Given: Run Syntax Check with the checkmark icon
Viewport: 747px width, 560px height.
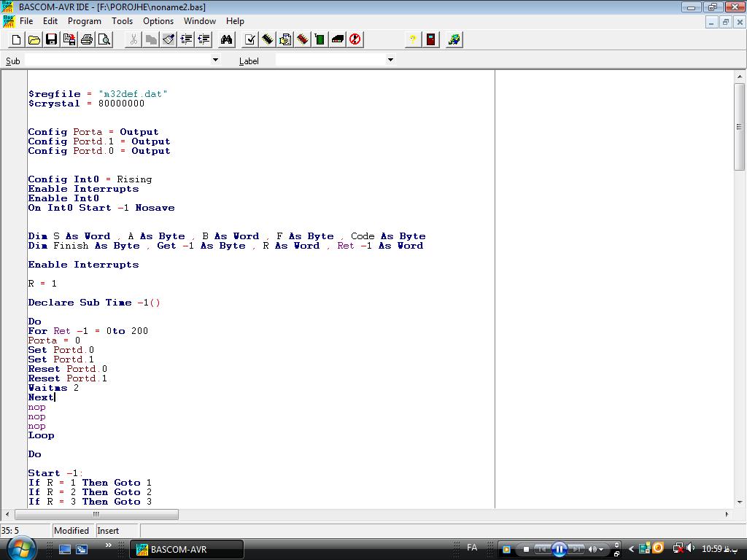Looking at the screenshot, I should tap(250, 39).
